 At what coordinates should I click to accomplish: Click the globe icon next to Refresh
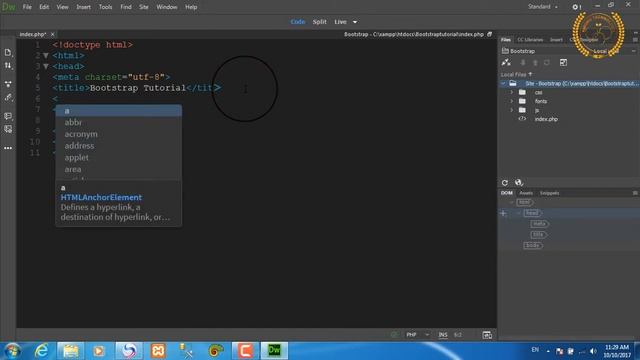518,182
